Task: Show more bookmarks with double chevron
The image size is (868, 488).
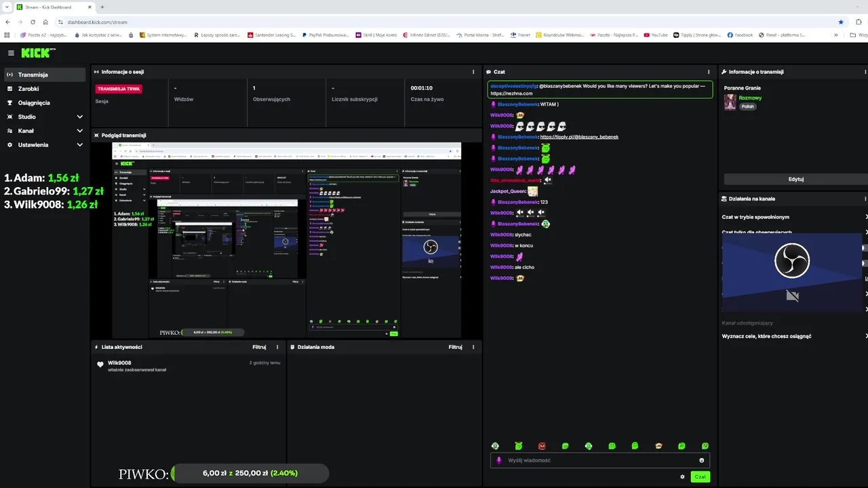Action: (835, 35)
